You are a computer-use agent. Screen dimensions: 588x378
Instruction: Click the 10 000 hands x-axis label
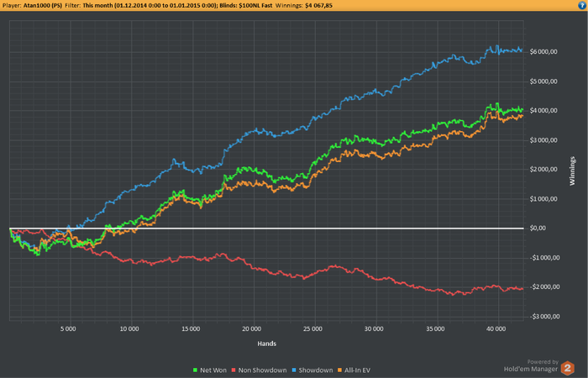point(129,329)
